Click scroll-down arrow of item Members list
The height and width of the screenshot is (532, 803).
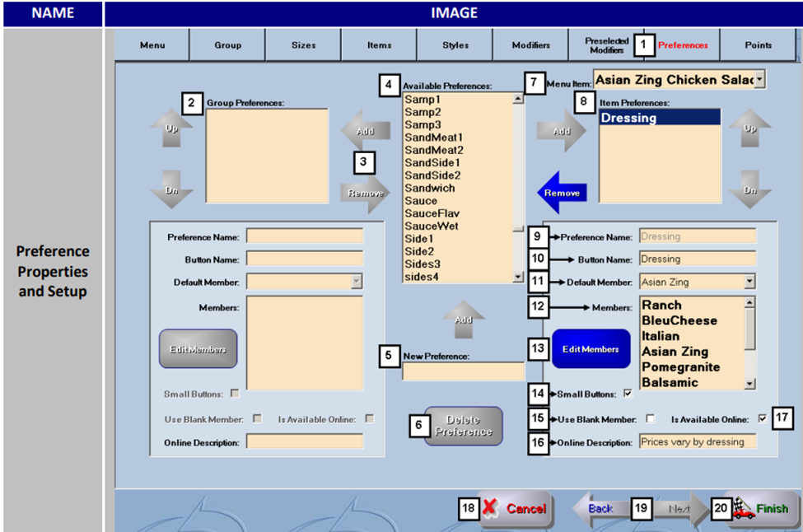point(749,384)
